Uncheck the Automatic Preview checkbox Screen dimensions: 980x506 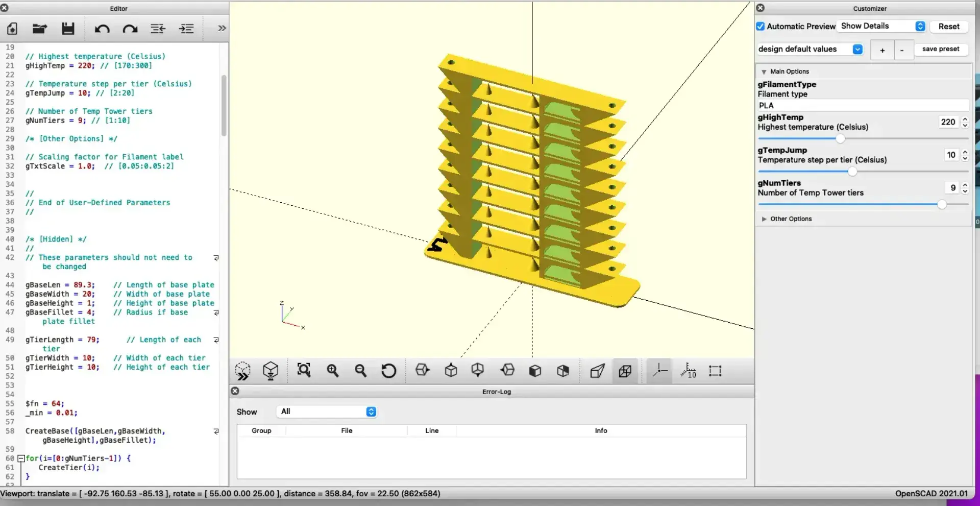761,27
